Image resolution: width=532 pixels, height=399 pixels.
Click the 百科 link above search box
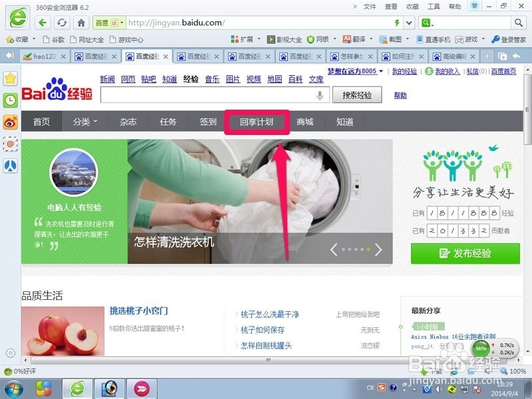tap(295, 79)
